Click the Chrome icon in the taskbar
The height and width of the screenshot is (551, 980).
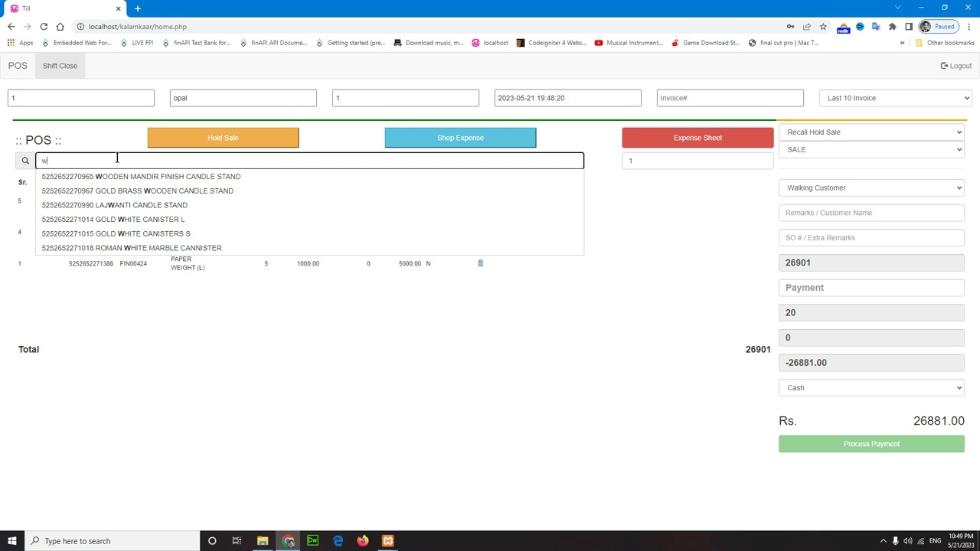click(288, 541)
